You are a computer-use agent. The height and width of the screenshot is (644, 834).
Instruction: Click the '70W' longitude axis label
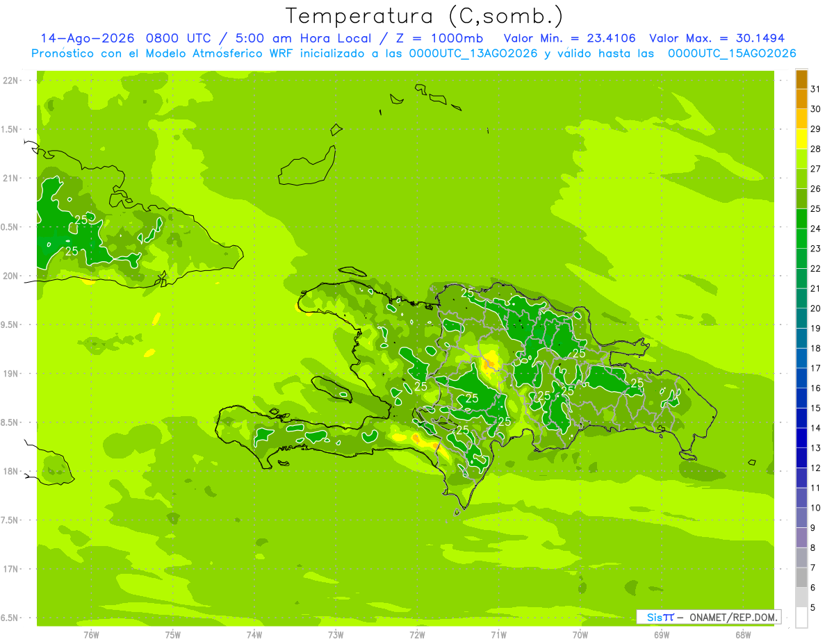coord(580,635)
